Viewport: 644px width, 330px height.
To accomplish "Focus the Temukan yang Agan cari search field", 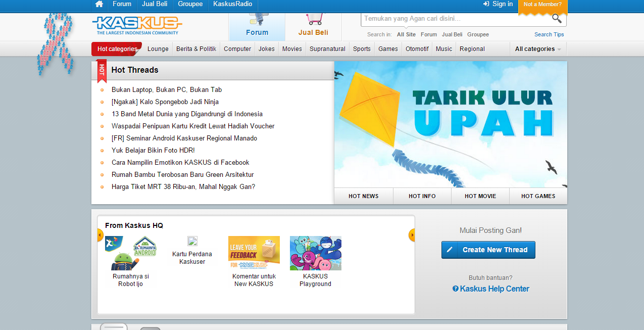I will click(456, 19).
